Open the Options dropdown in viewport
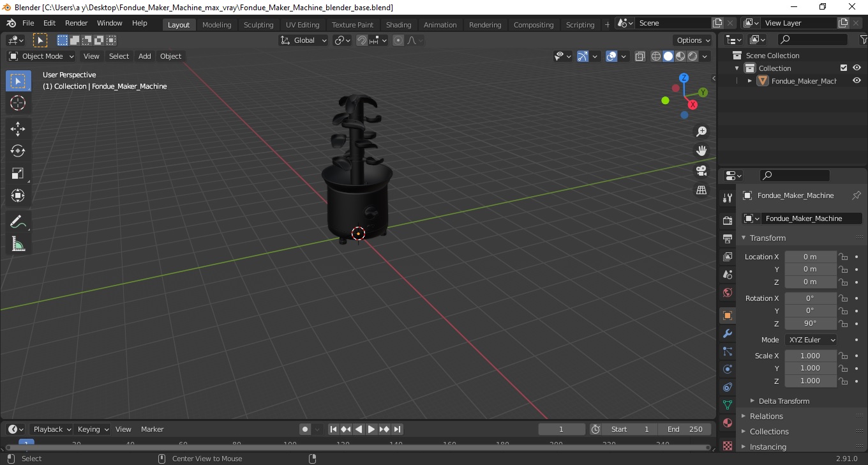Viewport: 868px width, 465px height. 693,40
